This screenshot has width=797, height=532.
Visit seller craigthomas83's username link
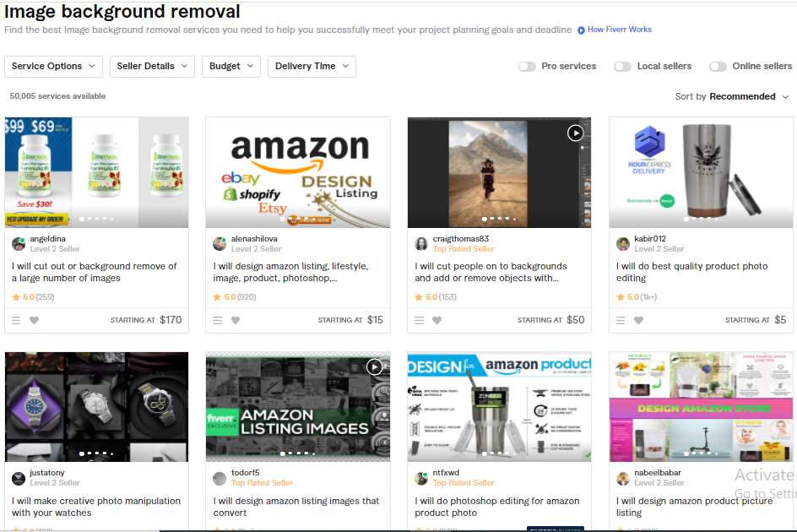point(460,238)
